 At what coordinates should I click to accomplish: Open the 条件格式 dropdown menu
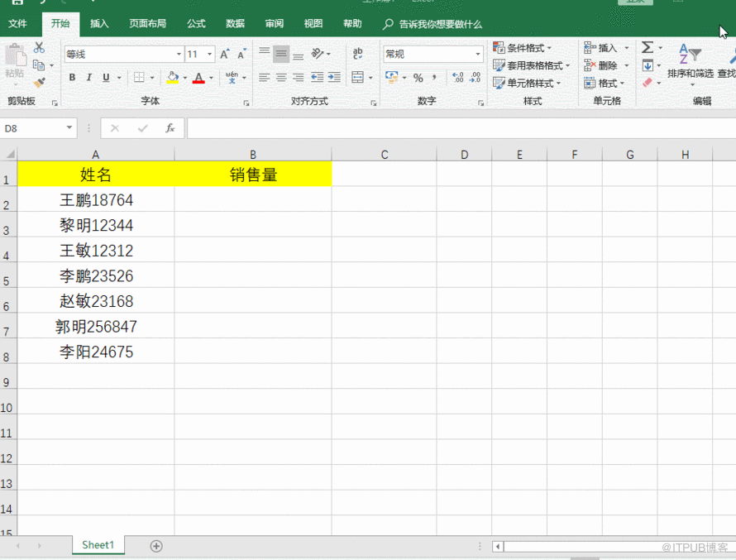point(523,48)
